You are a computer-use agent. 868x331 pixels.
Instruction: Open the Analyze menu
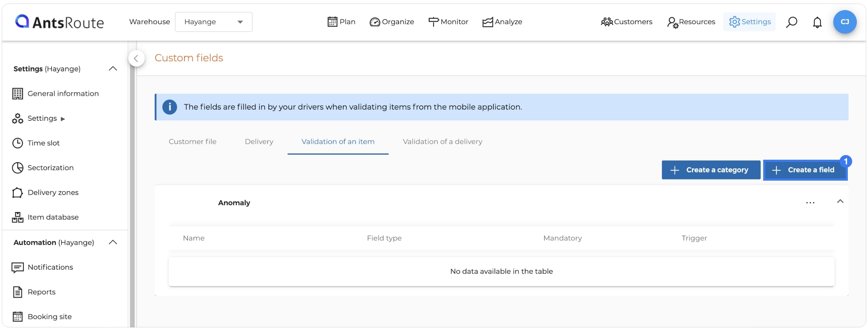pos(502,22)
